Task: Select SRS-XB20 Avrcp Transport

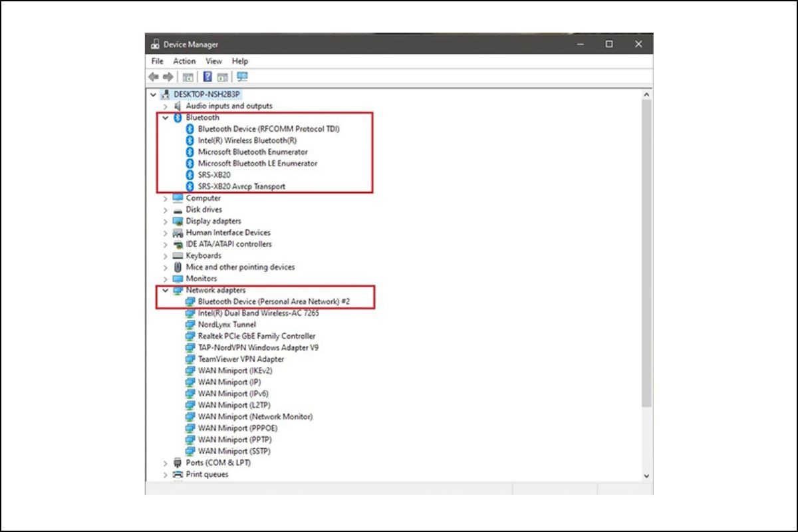Action: tap(241, 186)
